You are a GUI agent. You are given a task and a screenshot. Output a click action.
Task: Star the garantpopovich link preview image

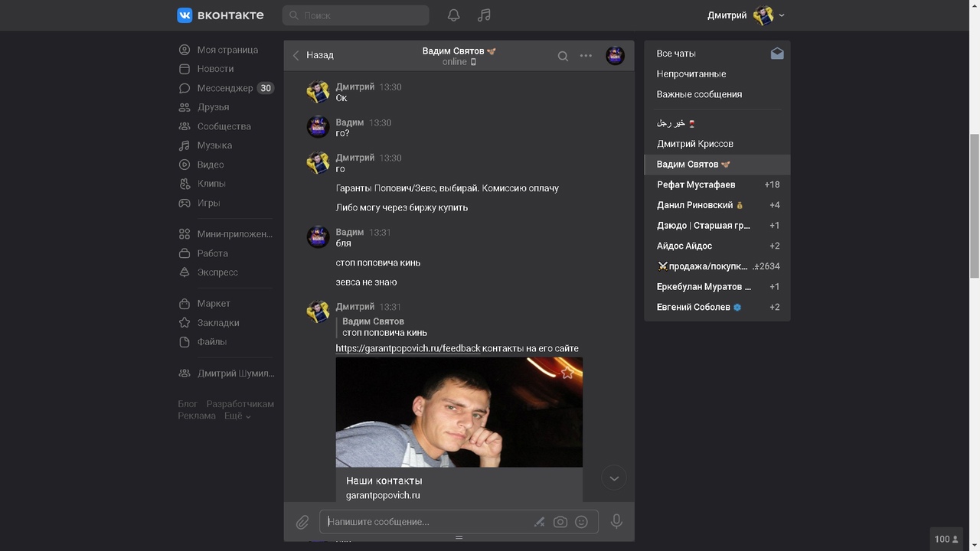(x=567, y=373)
